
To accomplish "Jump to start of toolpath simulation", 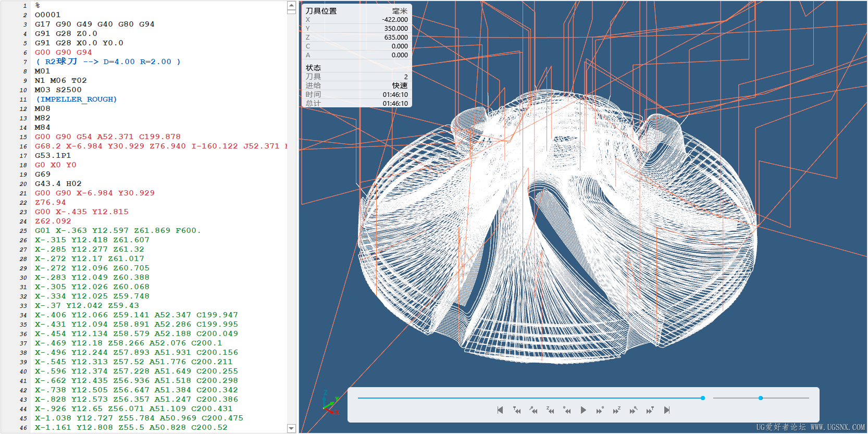I will click(x=500, y=410).
